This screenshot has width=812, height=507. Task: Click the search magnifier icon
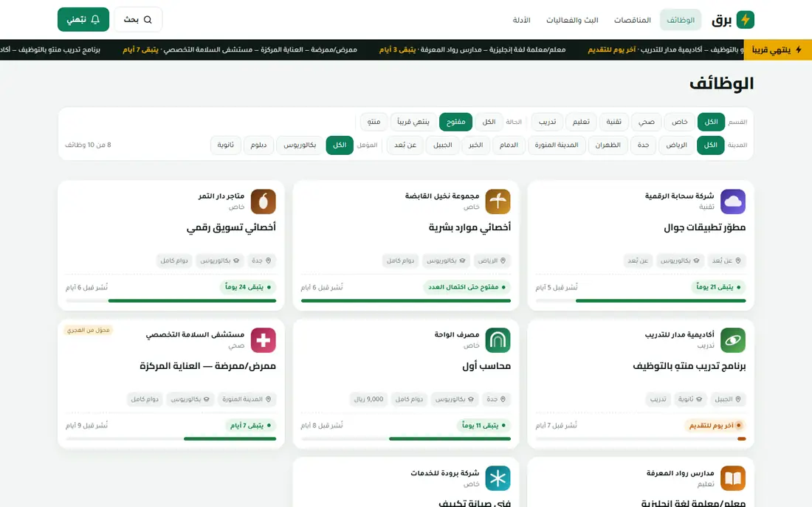[x=148, y=20]
